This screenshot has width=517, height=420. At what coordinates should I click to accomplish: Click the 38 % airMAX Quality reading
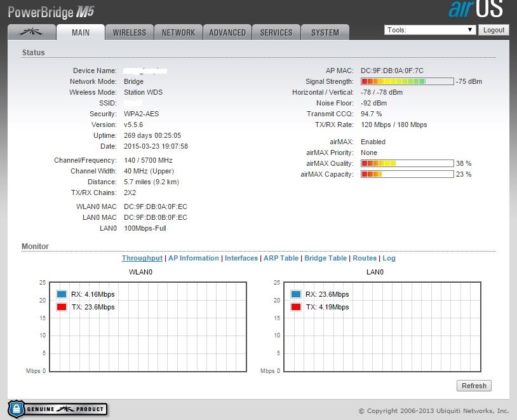(464, 163)
